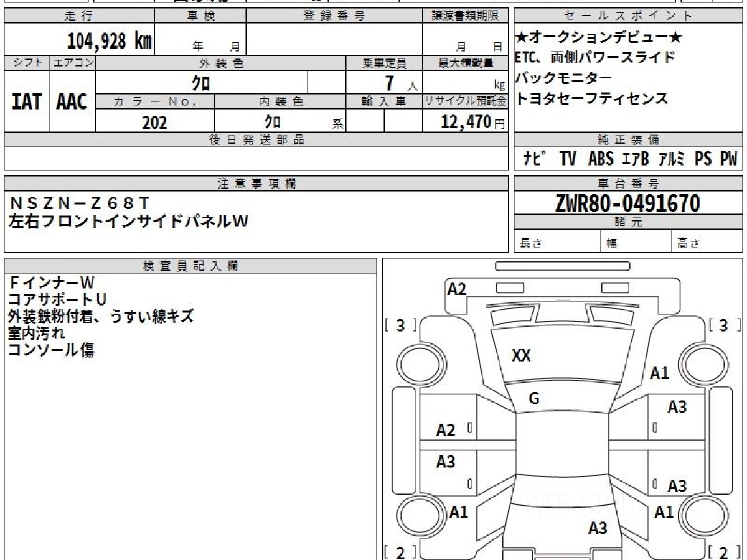This screenshot has height=560, width=747.
Task: Click the ★オークションデビュー★ line
Action: [x=599, y=38]
